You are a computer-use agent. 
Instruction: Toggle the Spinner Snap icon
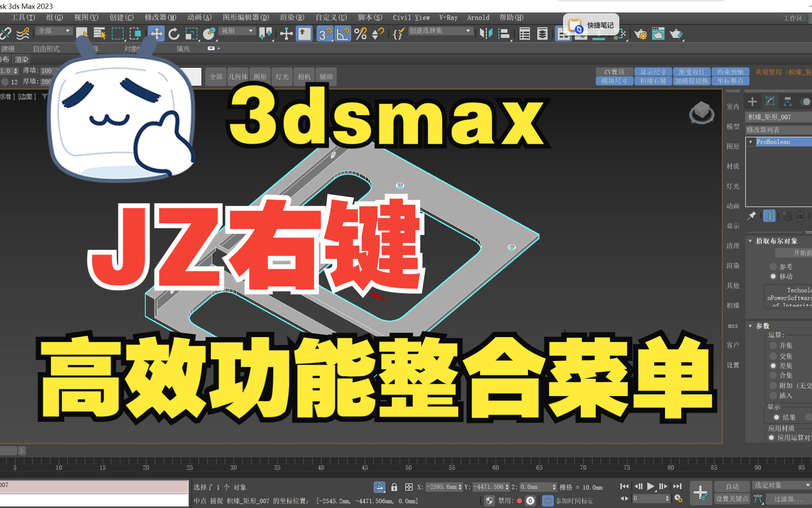coord(378,34)
